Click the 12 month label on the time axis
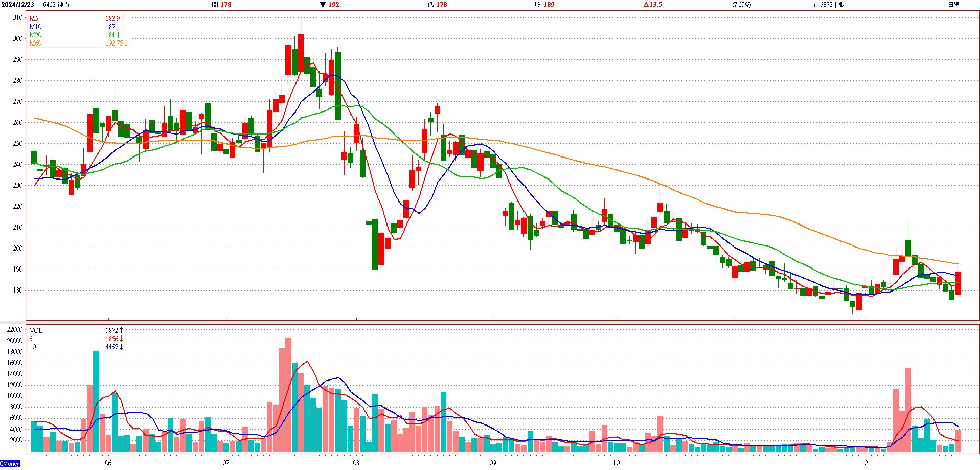 coord(864,463)
